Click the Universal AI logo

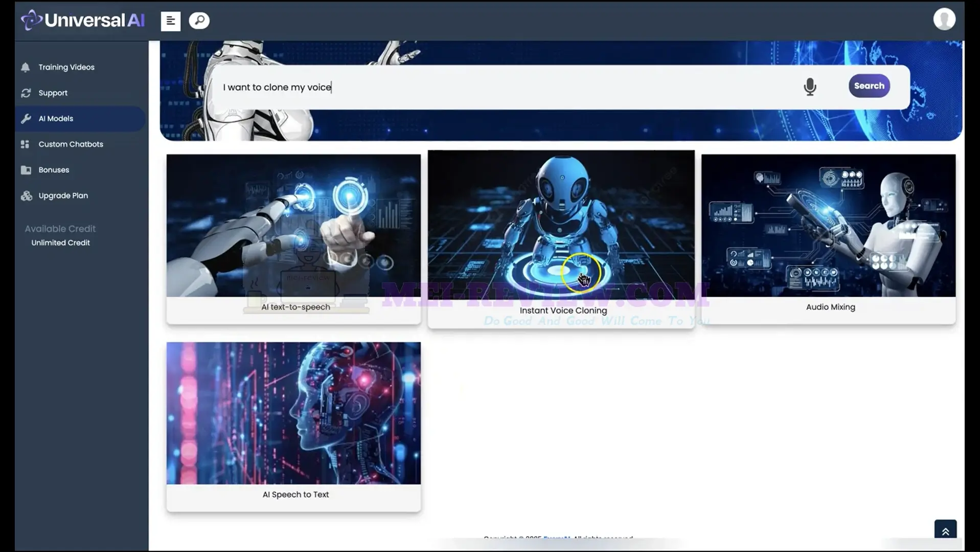[x=83, y=20]
